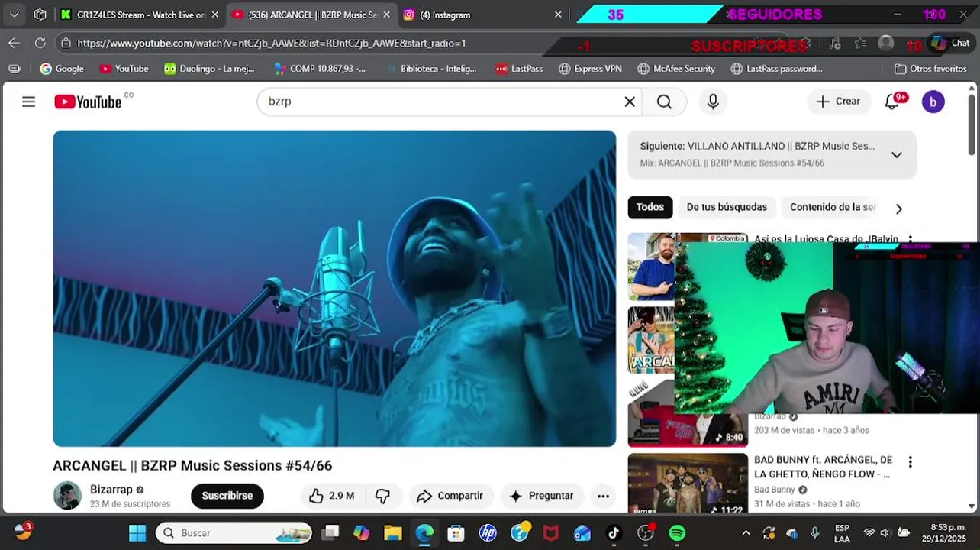Viewport: 980px width, 550px height.
Task: Select the Todos filter chip
Action: (x=650, y=207)
